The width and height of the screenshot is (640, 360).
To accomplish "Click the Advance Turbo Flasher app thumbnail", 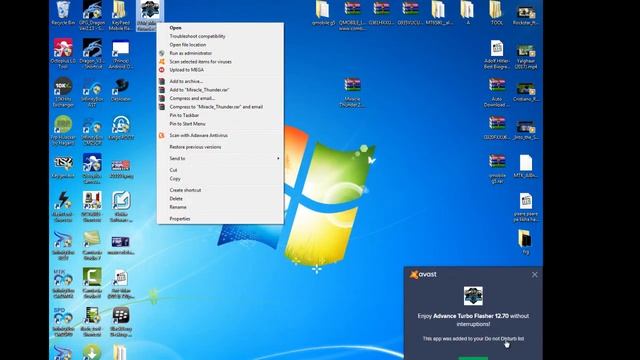I will click(x=473, y=296).
